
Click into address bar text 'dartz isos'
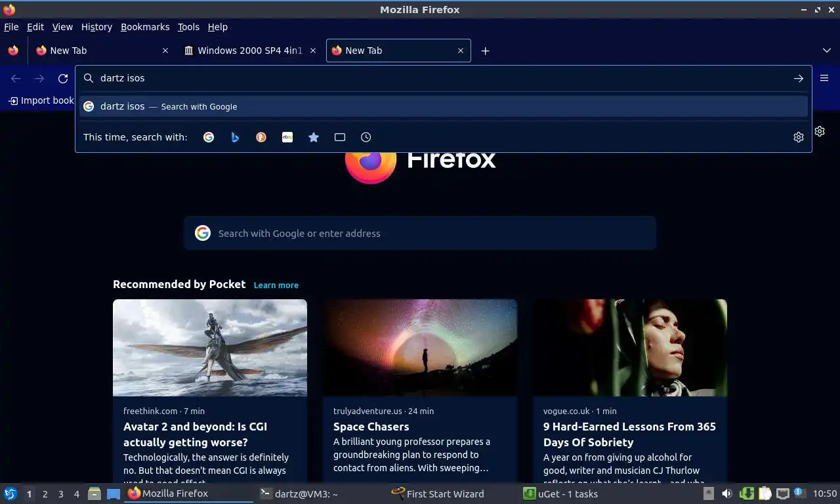[122, 78]
